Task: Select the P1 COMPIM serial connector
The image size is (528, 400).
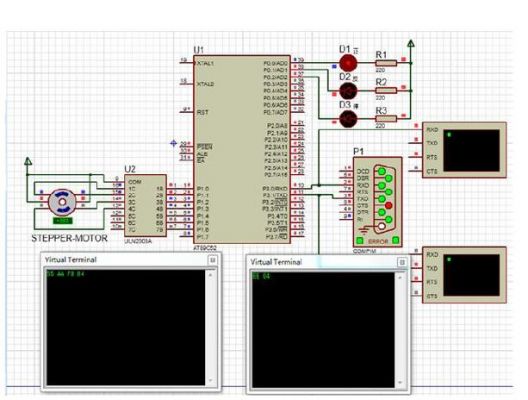Action: (377, 202)
